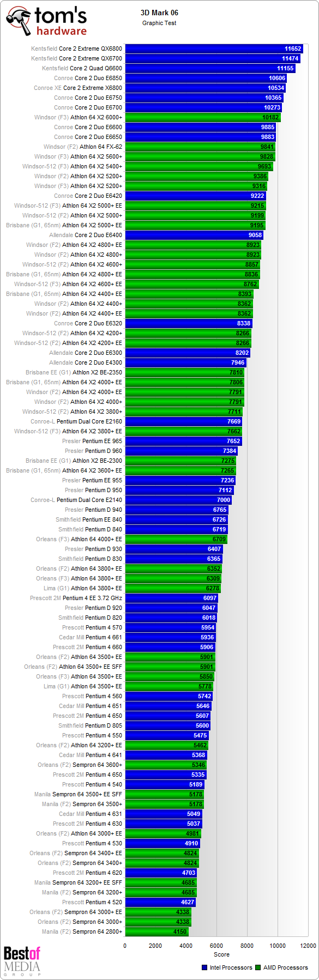The image size is (319, 980).
Task: Click the 9058 score value
Action: pyautogui.click(x=255, y=235)
